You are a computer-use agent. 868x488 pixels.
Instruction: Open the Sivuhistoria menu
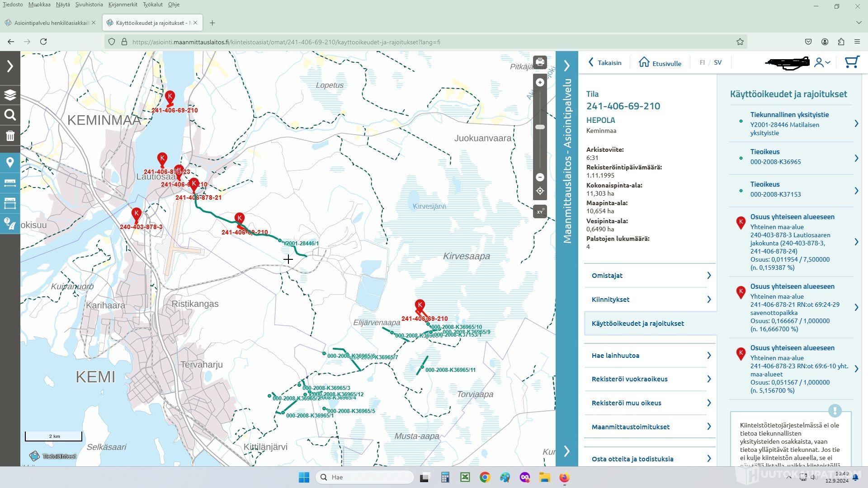click(x=89, y=5)
